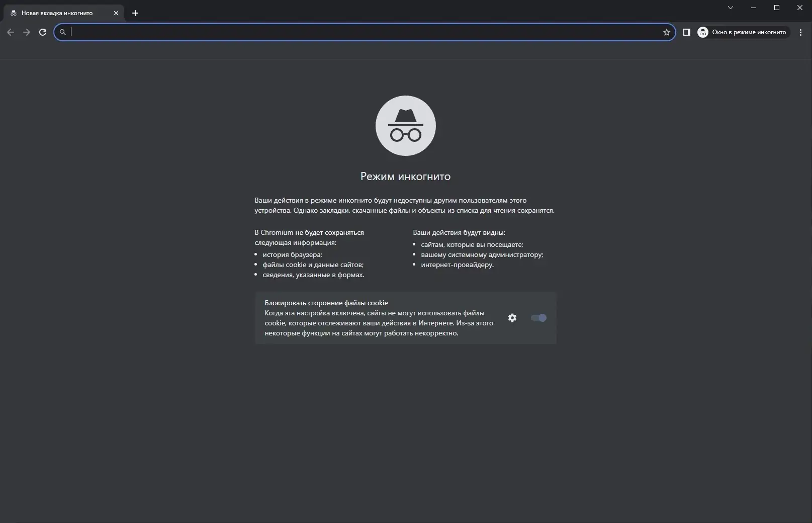Open the side panel icon
This screenshot has height=523, width=812.
[686, 32]
